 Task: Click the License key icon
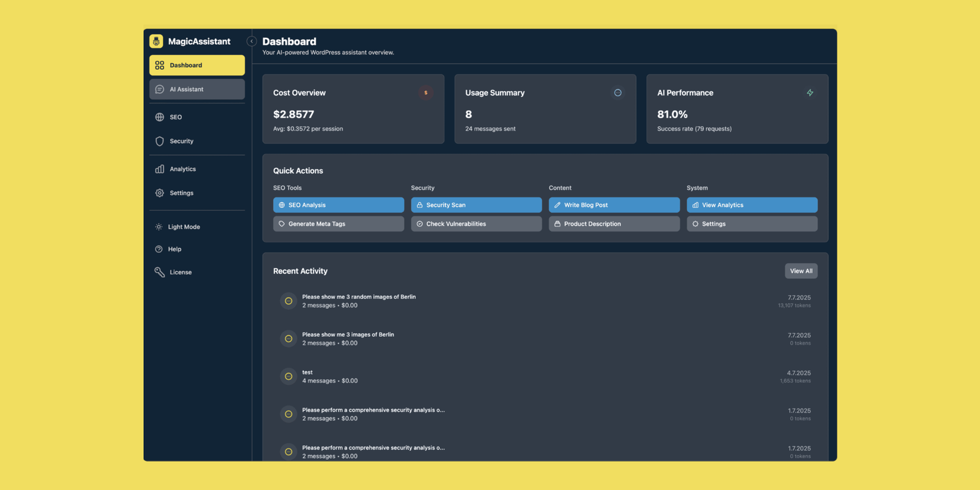(160, 273)
